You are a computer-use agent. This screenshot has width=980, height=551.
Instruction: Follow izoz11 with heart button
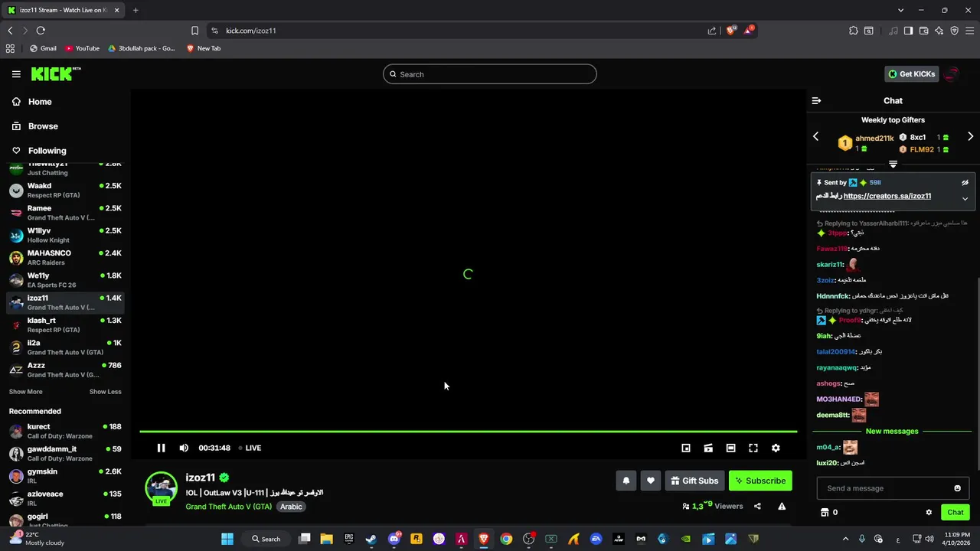pyautogui.click(x=651, y=481)
